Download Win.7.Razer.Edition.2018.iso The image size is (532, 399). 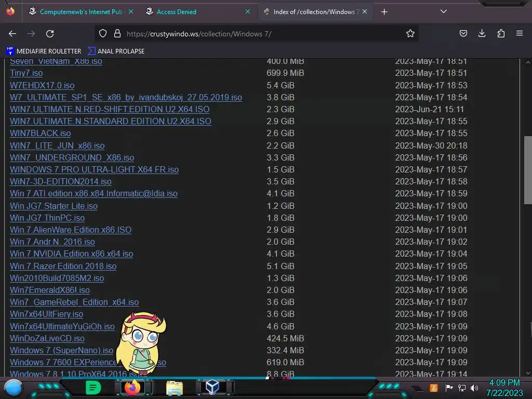pyautogui.click(x=63, y=267)
